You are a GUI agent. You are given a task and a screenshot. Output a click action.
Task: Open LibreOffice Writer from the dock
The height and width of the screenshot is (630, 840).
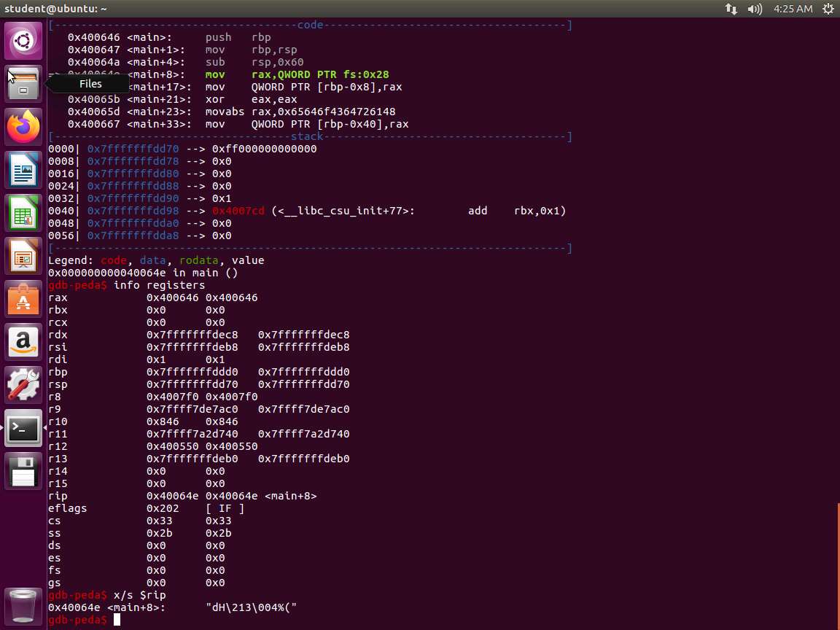click(23, 170)
